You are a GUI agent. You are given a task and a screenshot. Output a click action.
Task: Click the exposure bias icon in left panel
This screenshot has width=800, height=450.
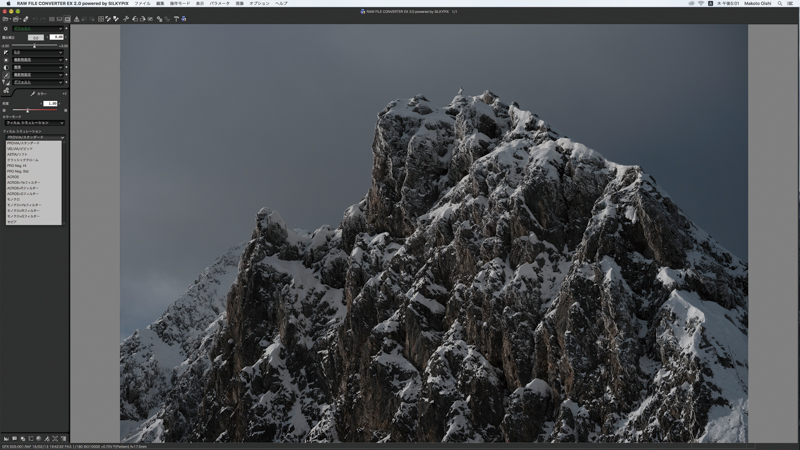(x=6, y=52)
